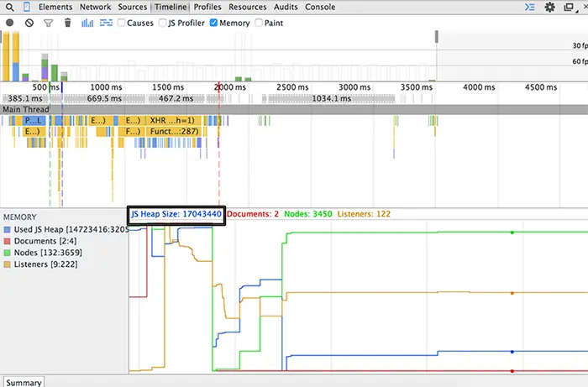Enable the JS Profiler checkbox
Image resolution: width=588 pixels, height=387 pixels.
tap(162, 23)
